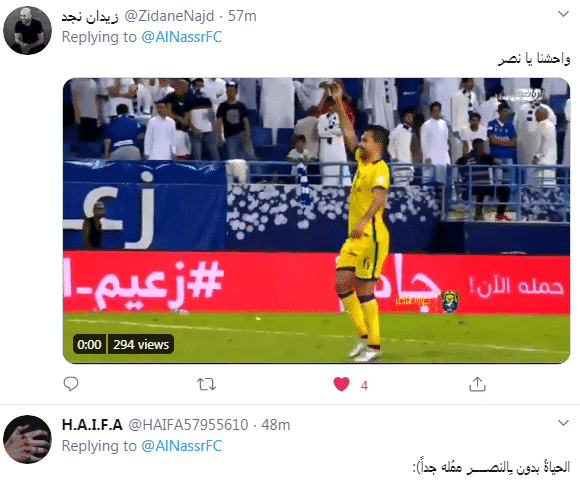The width and height of the screenshot is (580, 483).
Task: Click the like count number 4
Action: tap(364, 386)
